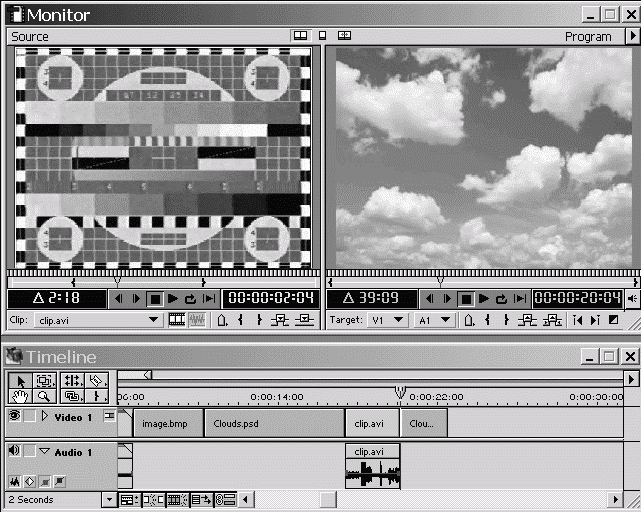Pick the Hand tool in Timeline

click(x=22, y=397)
